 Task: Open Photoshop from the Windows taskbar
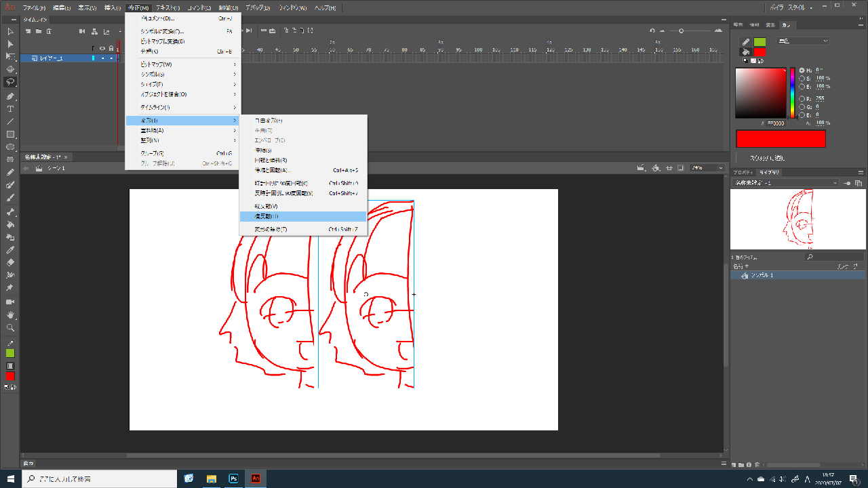point(233,479)
